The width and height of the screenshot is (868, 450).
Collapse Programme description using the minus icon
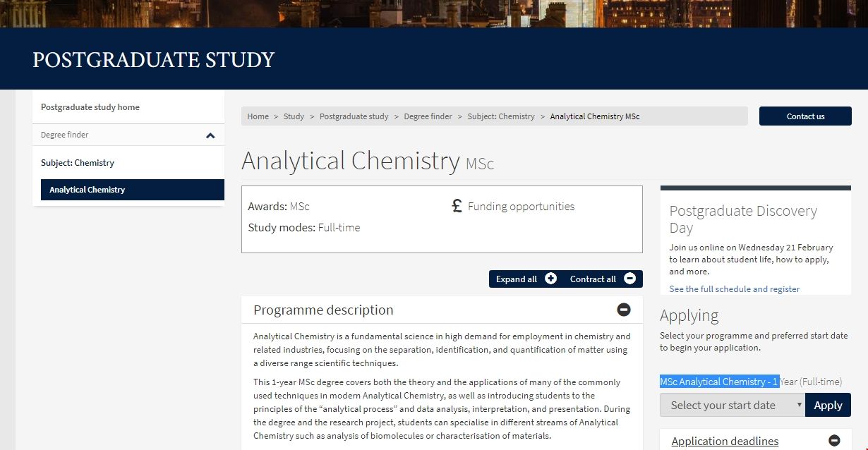[x=624, y=310]
